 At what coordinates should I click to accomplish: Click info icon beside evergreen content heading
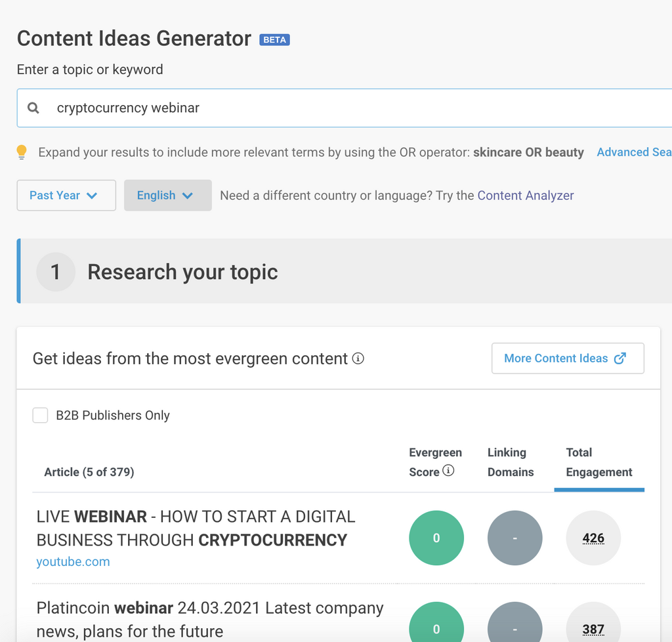coord(358,358)
